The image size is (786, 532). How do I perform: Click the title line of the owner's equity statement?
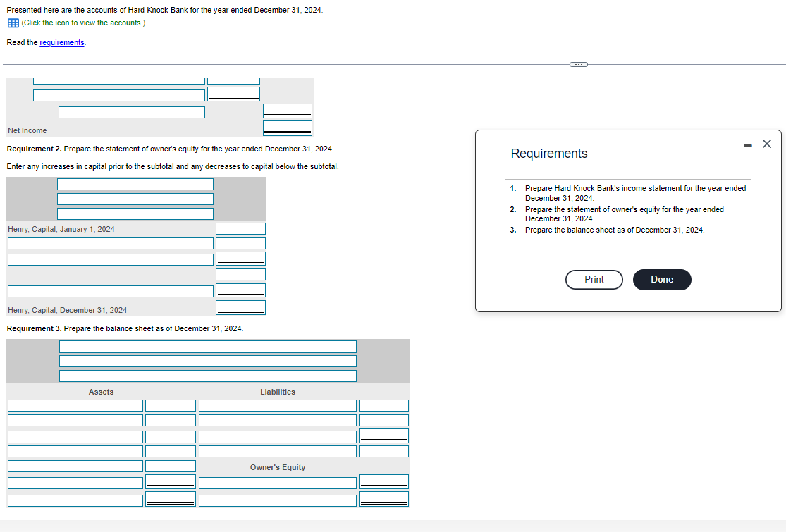pyautogui.click(x=135, y=184)
